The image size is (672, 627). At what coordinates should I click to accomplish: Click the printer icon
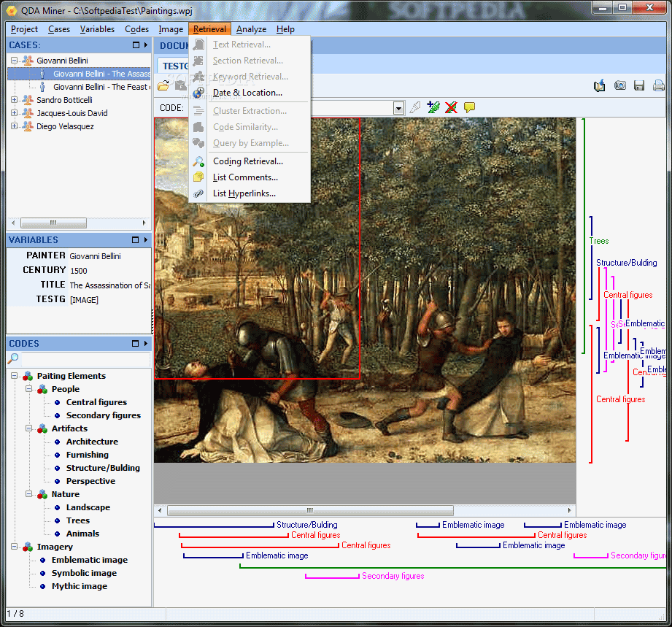pyautogui.click(x=658, y=85)
